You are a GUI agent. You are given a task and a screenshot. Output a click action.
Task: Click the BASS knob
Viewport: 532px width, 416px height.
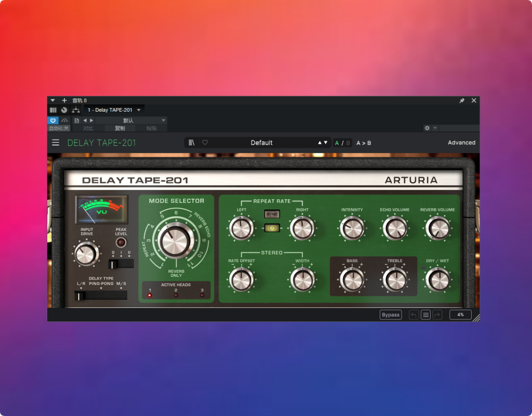pos(352,280)
